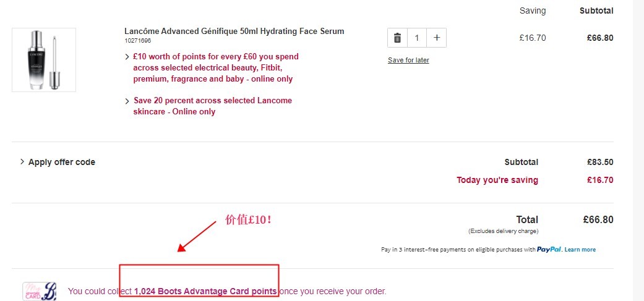Click Save for later link
644x301 pixels.
(408, 61)
